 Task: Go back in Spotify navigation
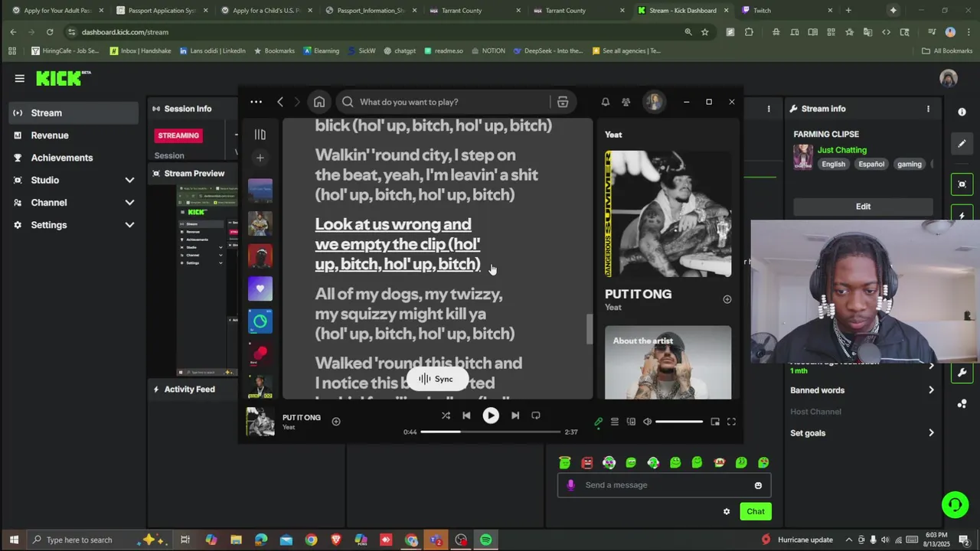[280, 102]
